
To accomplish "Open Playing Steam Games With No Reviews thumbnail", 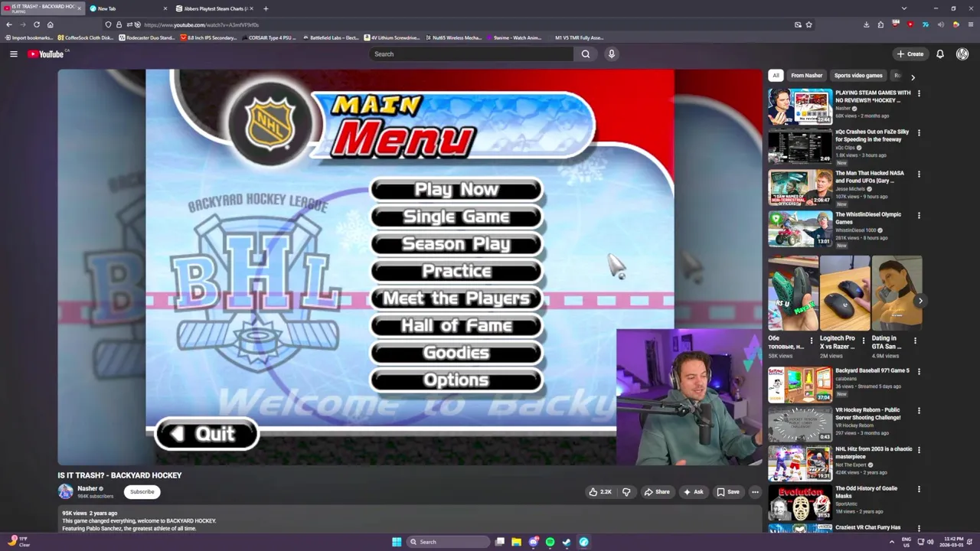I will click(x=800, y=106).
